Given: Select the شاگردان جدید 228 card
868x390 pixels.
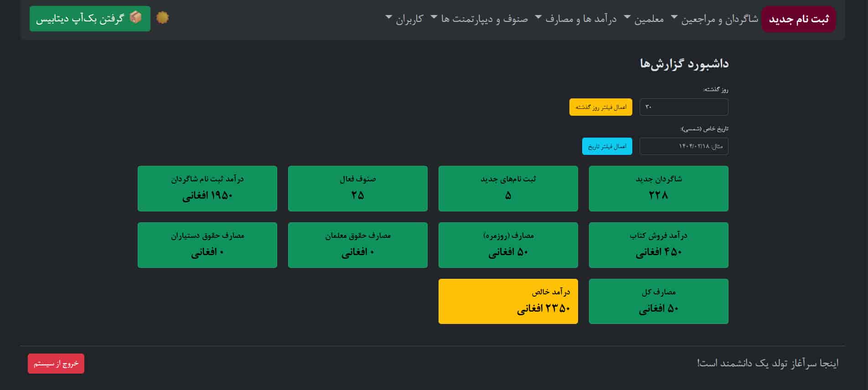Looking at the screenshot, I should point(659,189).
